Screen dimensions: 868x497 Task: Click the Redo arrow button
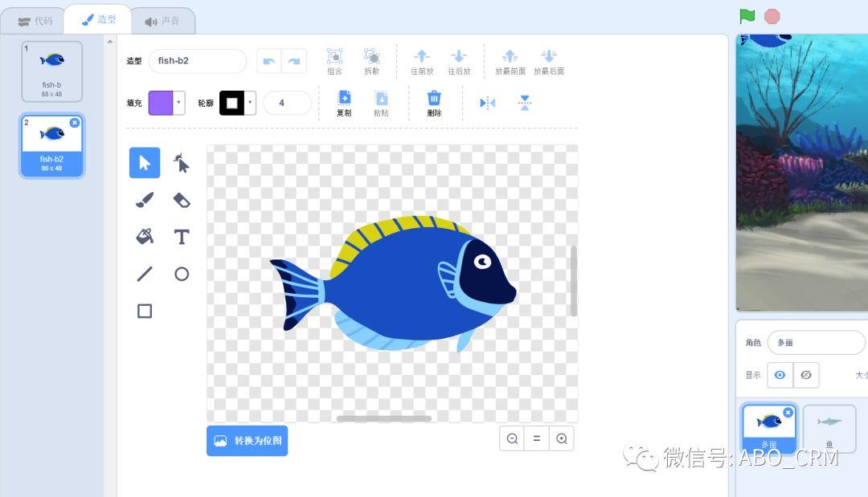tap(294, 61)
